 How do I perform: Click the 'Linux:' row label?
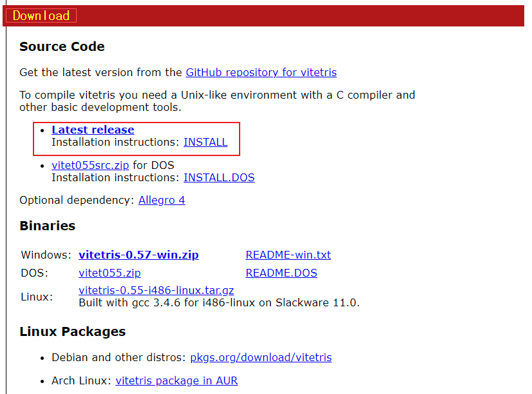click(x=37, y=297)
